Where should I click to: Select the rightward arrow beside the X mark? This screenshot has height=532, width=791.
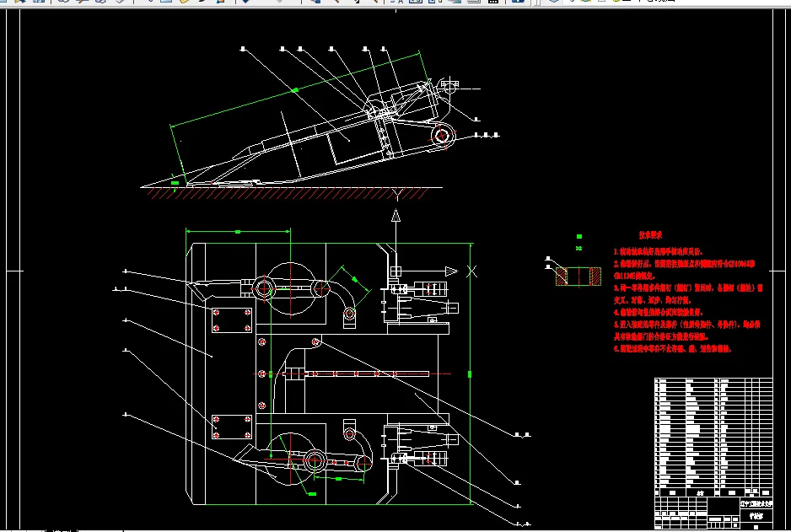pos(451,271)
